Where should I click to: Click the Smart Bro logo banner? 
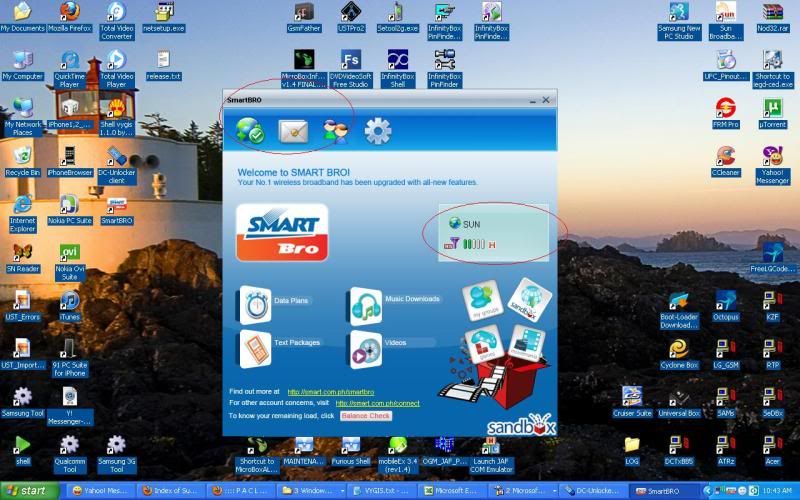coord(282,233)
